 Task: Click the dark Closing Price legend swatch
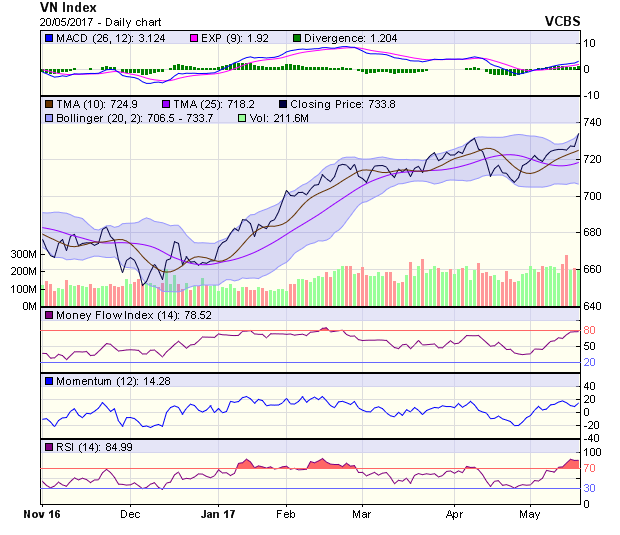pos(284,103)
